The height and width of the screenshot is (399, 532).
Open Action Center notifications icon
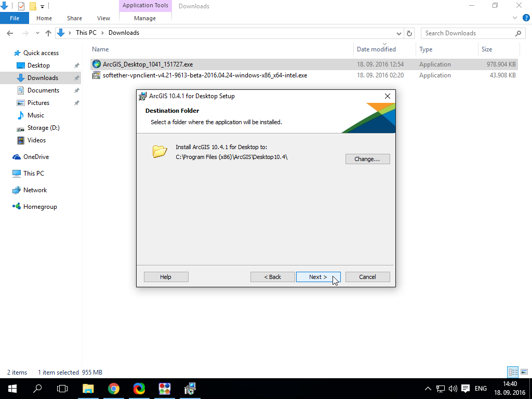coord(465,389)
